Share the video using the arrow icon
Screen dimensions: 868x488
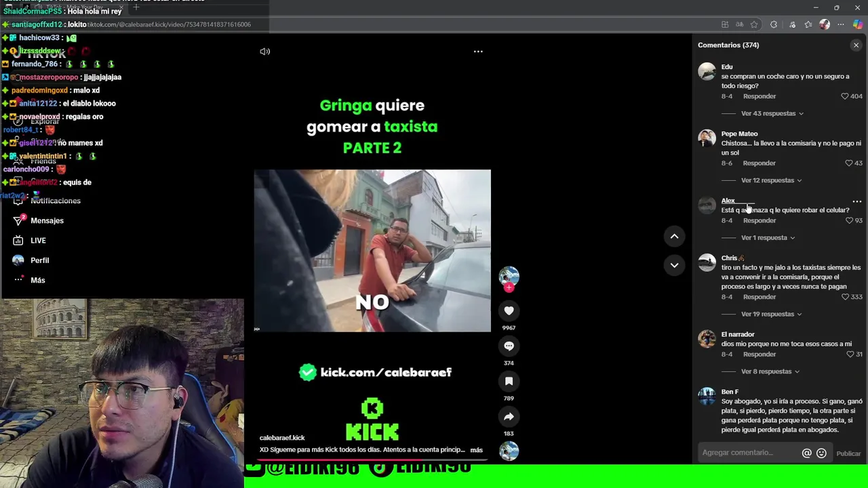tap(509, 416)
